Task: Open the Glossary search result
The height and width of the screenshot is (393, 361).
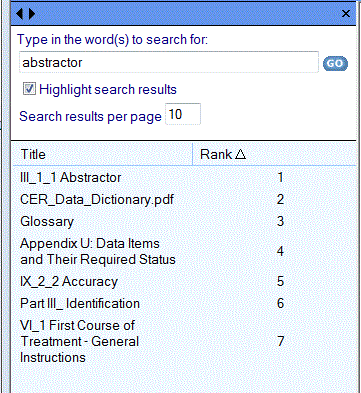Action: [x=47, y=222]
